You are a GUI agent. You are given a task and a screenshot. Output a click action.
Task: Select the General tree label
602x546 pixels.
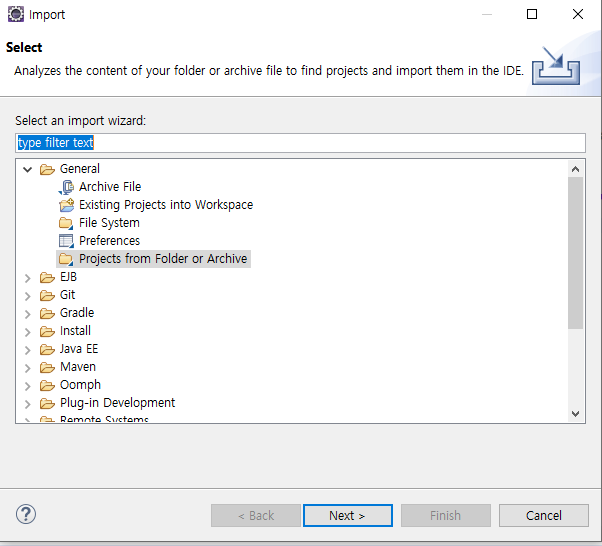click(80, 169)
